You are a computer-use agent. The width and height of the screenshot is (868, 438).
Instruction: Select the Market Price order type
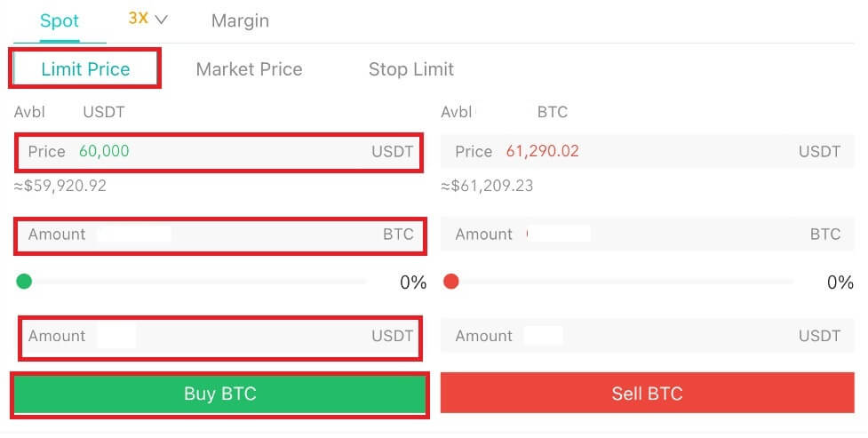coord(249,69)
